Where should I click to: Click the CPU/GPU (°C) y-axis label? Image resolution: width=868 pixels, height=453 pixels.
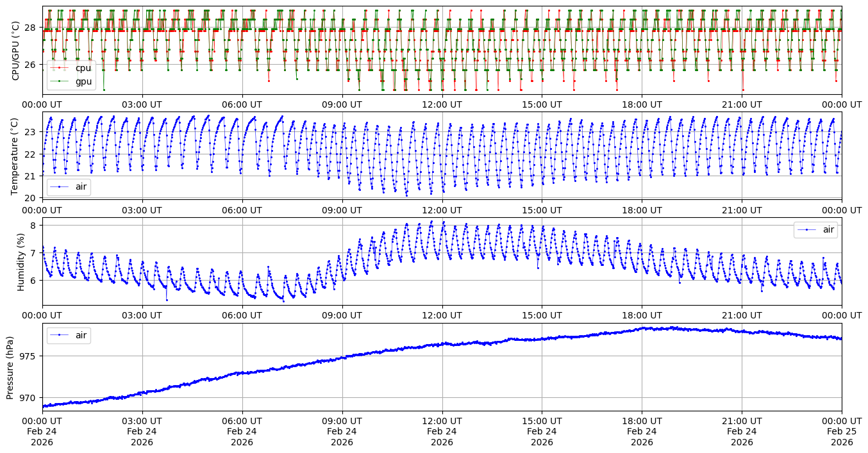point(16,50)
